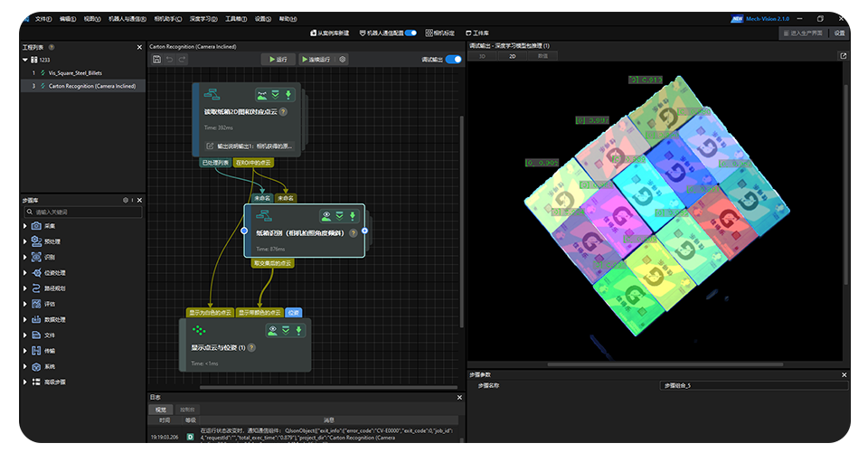Screen dimensions: 868x453
Task: Click the 运行 run button
Action: click(278, 59)
